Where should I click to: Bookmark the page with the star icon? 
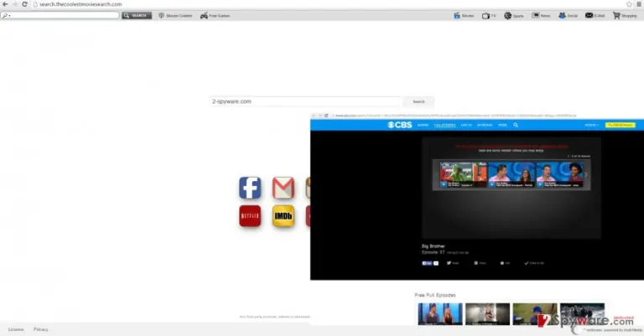tap(629, 4)
